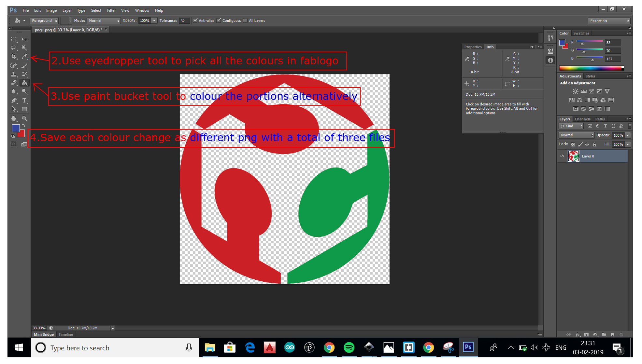Switch to the Swatches tab

[x=581, y=33]
